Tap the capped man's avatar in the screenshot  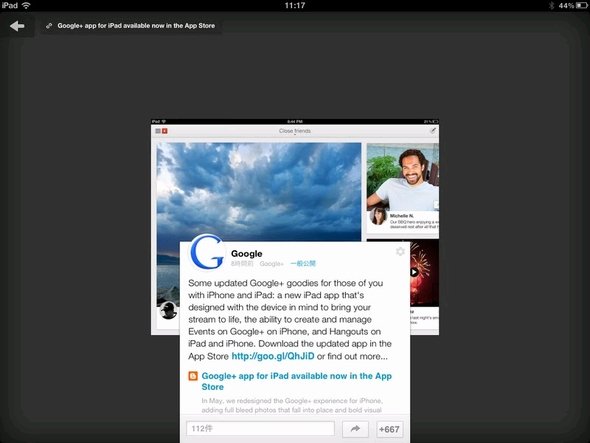(168, 311)
